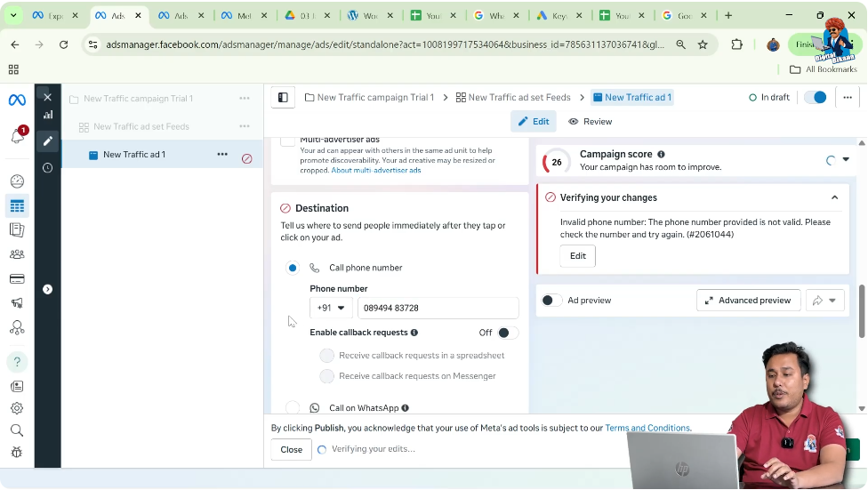Select New Traffic ad set Feeds in tree
The height and width of the screenshot is (490, 868).
point(141,127)
